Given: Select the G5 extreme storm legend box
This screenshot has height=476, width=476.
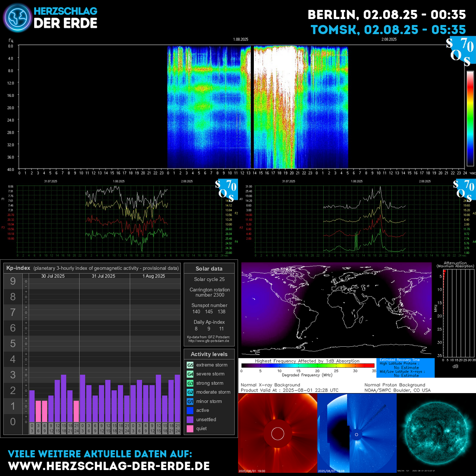Looking at the screenshot, I should tap(190, 365).
